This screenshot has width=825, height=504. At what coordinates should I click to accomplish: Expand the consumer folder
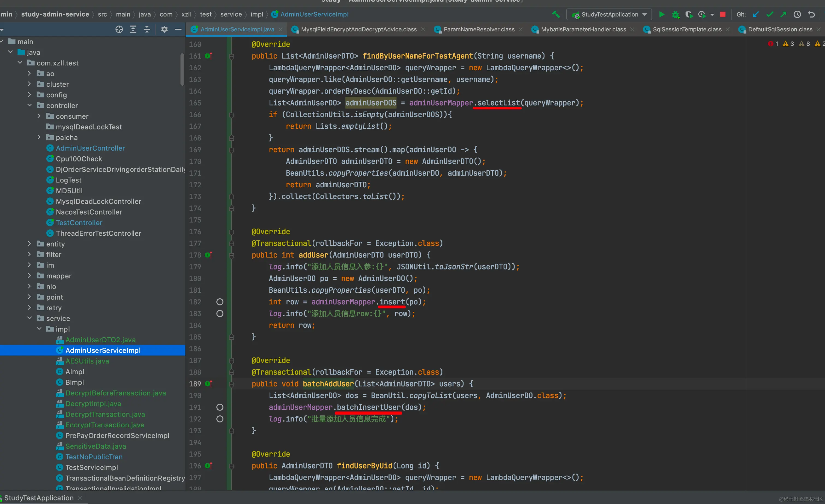(39, 116)
